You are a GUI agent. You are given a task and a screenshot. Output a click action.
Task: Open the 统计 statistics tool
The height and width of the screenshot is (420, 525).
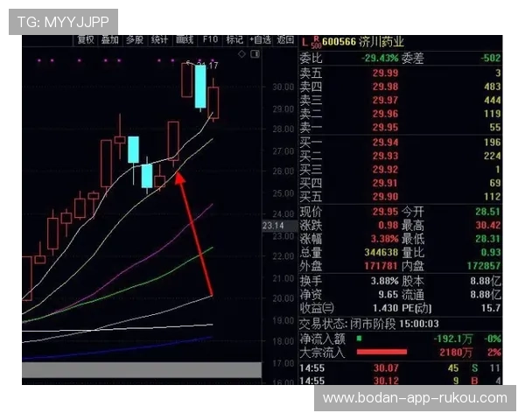click(x=159, y=40)
